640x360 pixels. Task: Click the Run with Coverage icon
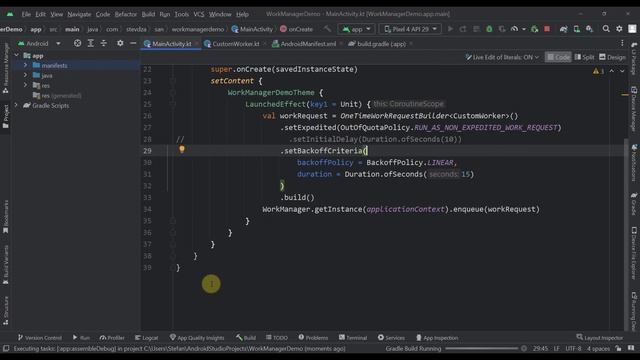click(502, 29)
